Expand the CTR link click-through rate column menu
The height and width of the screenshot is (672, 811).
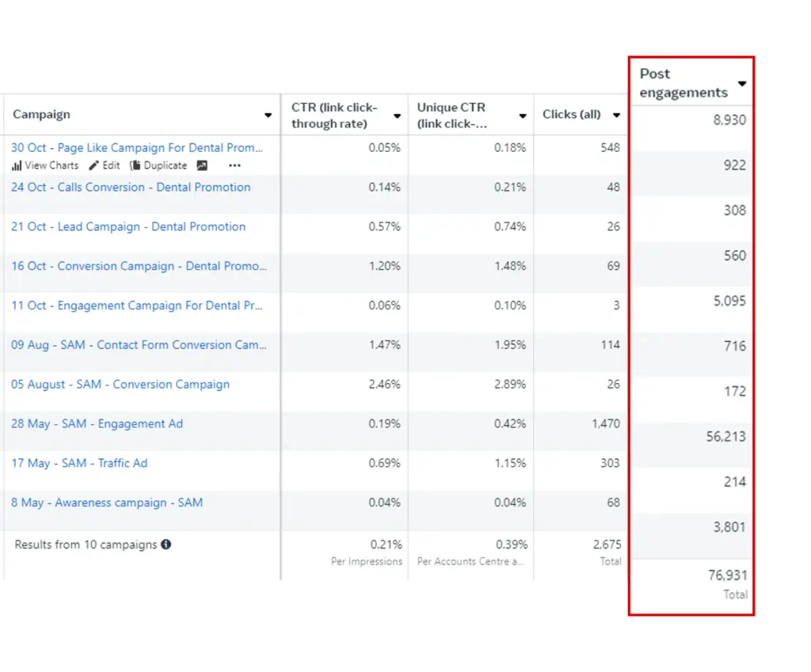point(397,116)
